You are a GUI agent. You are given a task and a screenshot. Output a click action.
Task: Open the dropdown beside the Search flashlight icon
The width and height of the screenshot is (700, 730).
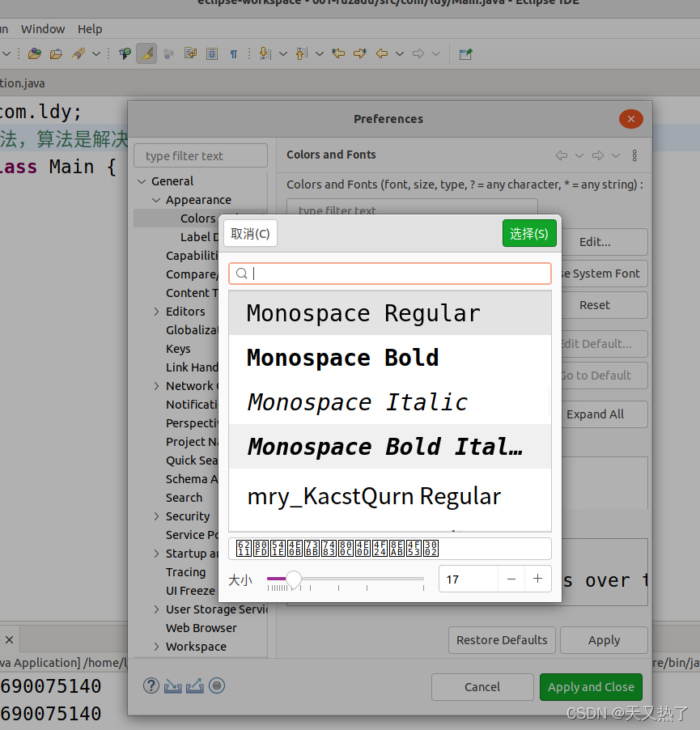click(x=96, y=53)
